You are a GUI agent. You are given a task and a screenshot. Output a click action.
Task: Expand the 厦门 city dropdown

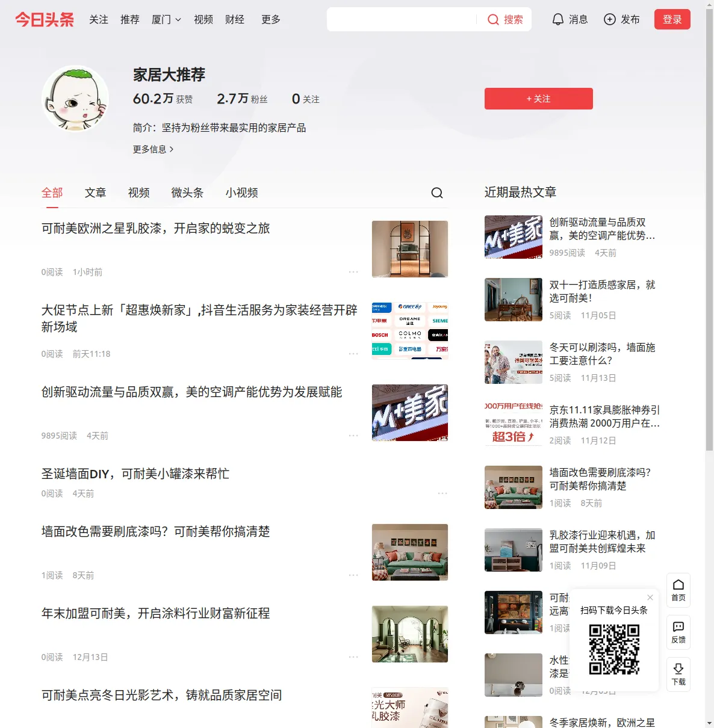point(166,19)
